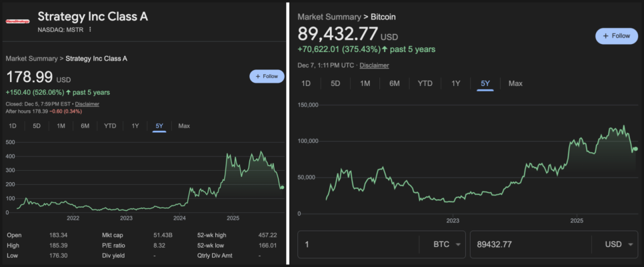The image size is (644, 267).
Task: Click the endpoint dot on MSTR chart
Action: pos(282,188)
